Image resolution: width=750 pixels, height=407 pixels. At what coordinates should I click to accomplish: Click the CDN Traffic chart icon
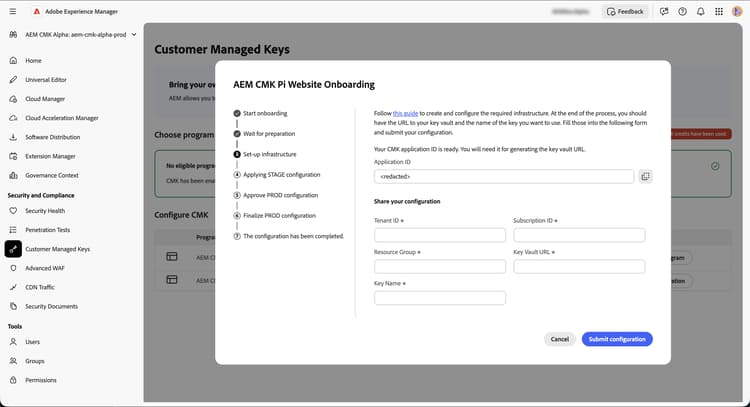click(13, 287)
